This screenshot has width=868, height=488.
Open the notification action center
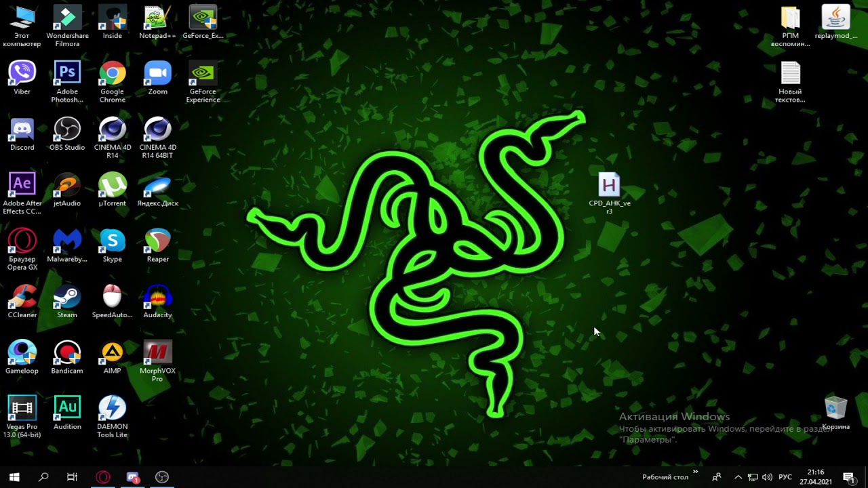click(x=848, y=477)
